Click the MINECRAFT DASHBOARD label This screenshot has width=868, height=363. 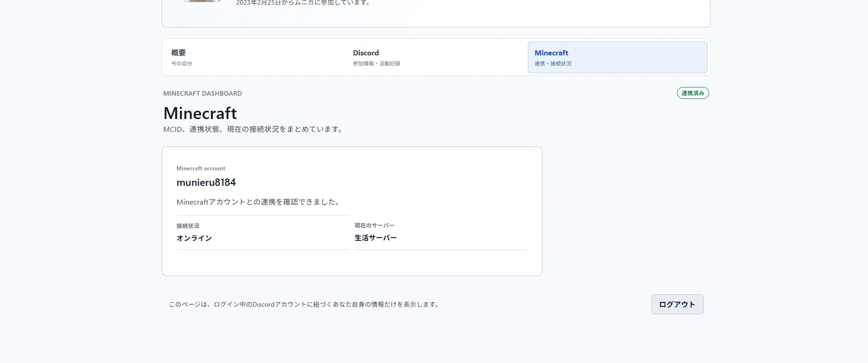[202, 93]
